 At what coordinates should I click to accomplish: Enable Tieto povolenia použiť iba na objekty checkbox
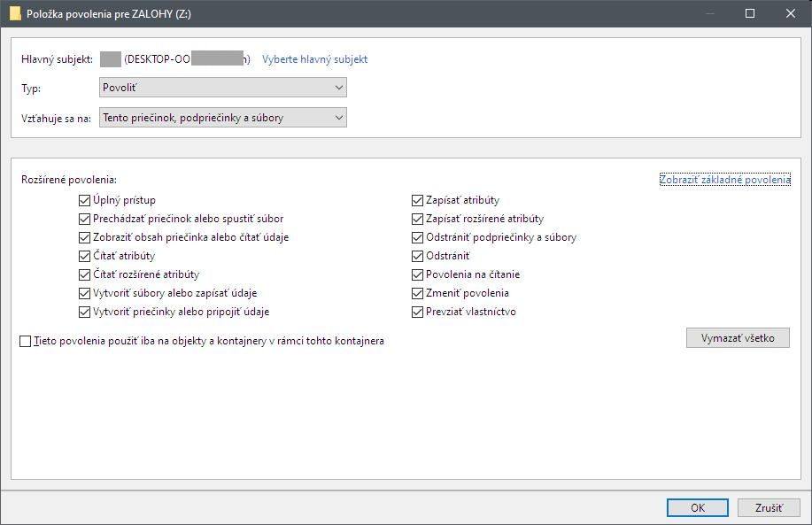[x=26, y=342]
